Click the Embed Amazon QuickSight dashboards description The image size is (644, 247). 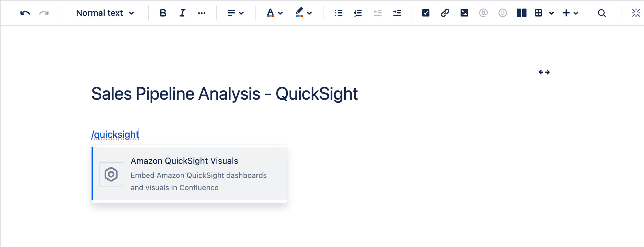tap(199, 181)
